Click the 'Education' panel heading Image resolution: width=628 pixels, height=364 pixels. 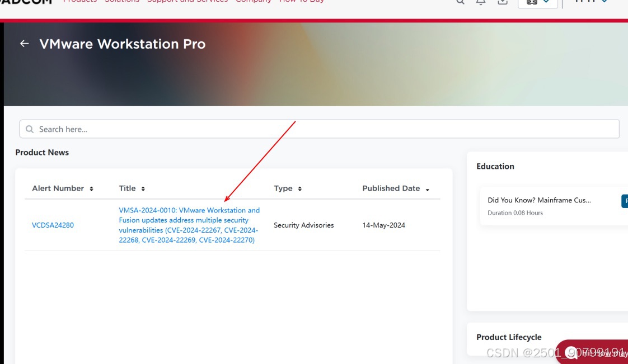(495, 167)
